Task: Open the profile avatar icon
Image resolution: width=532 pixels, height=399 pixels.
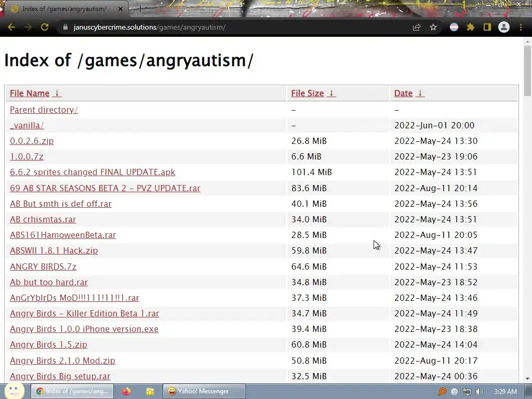Action: click(x=504, y=27)
